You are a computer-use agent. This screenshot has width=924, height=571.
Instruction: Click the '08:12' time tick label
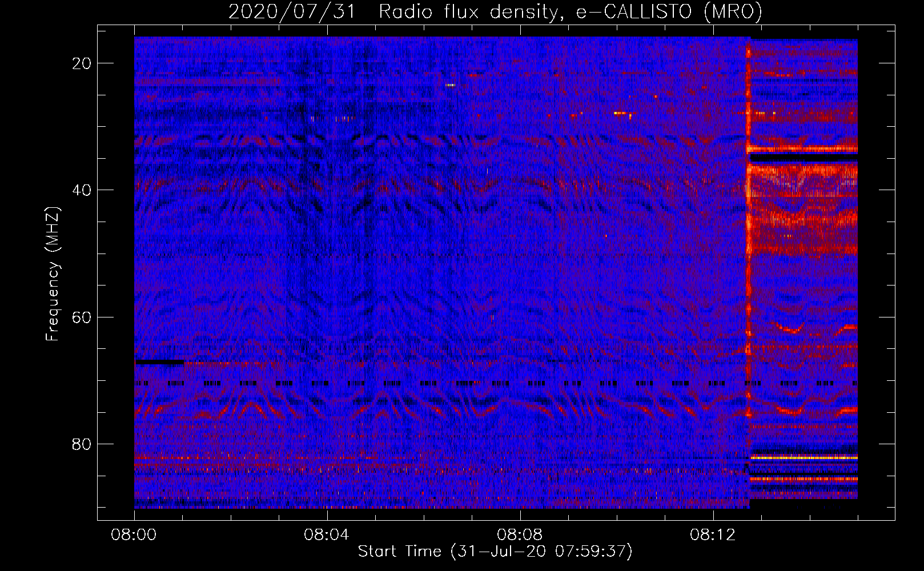click(713, 535)
